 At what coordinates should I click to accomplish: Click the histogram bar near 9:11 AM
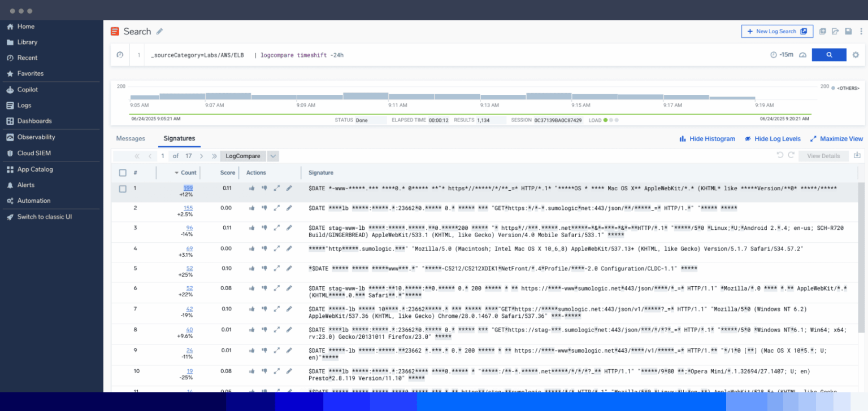point(411,95)
